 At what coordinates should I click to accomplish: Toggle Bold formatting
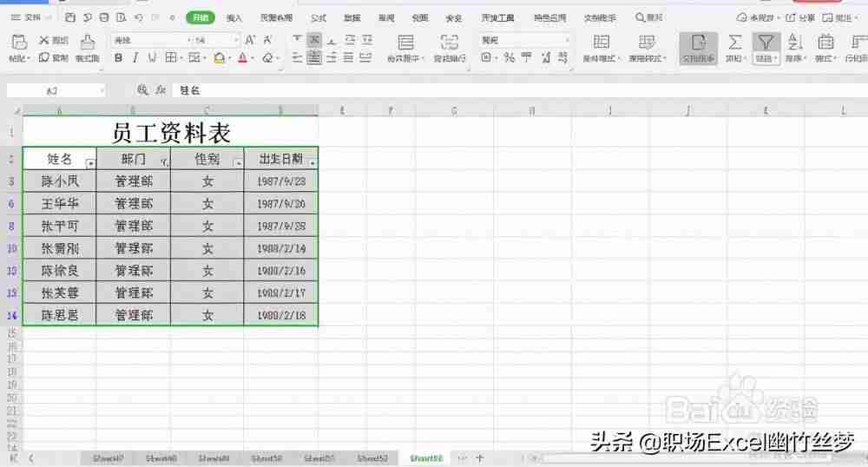tap(118, 57)
